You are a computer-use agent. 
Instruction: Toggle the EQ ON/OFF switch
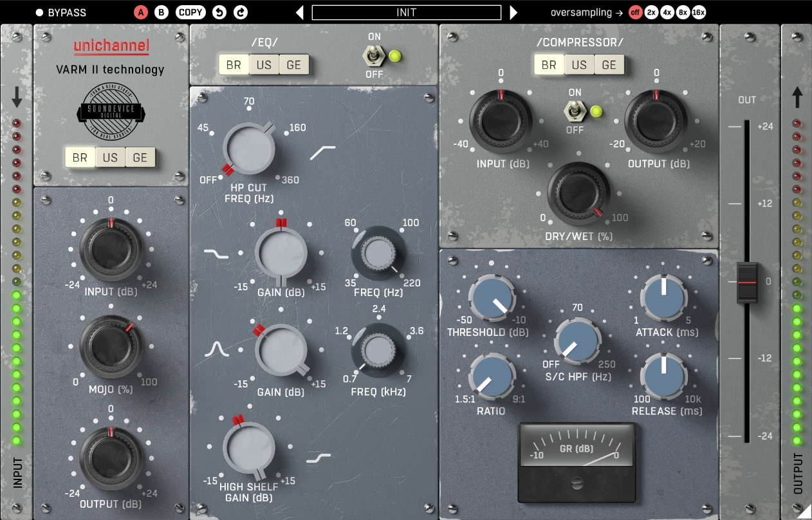pos(374,56)
